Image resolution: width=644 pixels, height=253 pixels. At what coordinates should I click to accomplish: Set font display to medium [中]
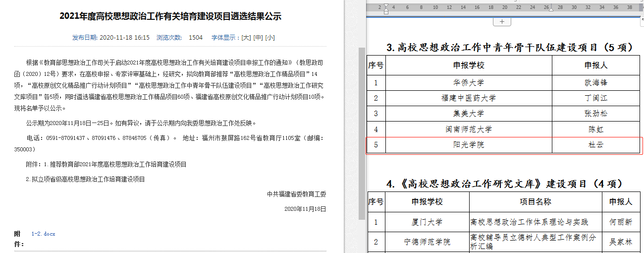258,38
